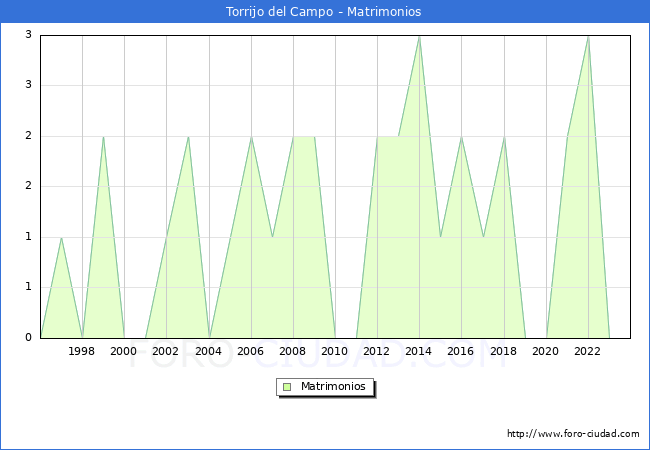Click the 2002 x-axis label
The width and height of the screenshot is (650, 450).
[x=165, y=351]
